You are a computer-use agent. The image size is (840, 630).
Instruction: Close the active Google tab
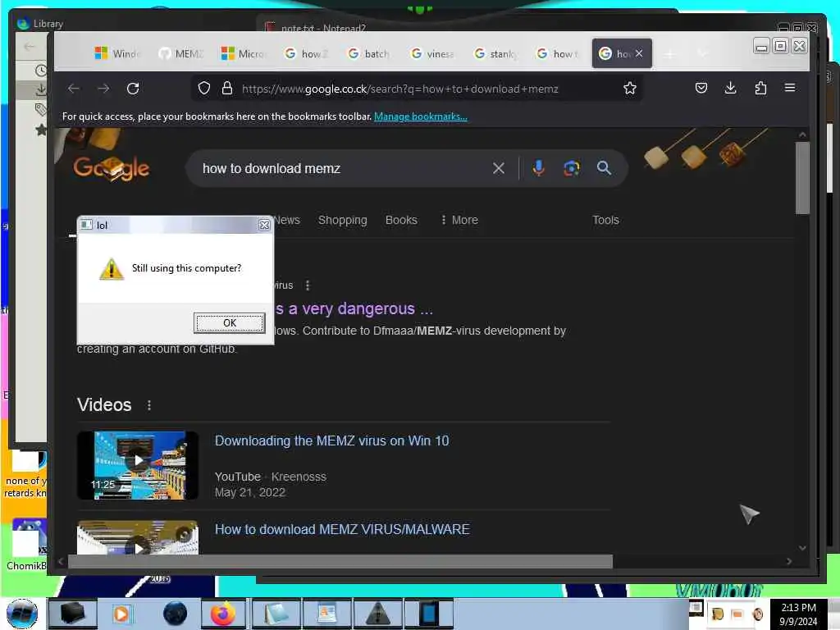pyautogui.click(x=639, y=53)
